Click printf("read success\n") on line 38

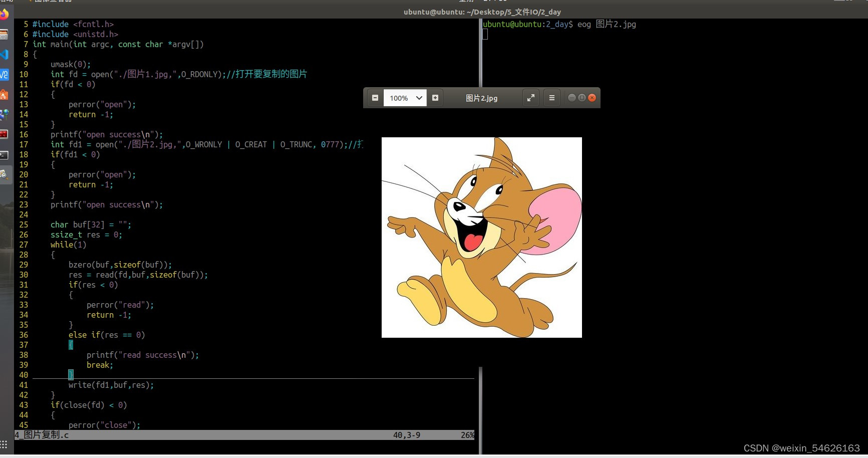point(143,355)
